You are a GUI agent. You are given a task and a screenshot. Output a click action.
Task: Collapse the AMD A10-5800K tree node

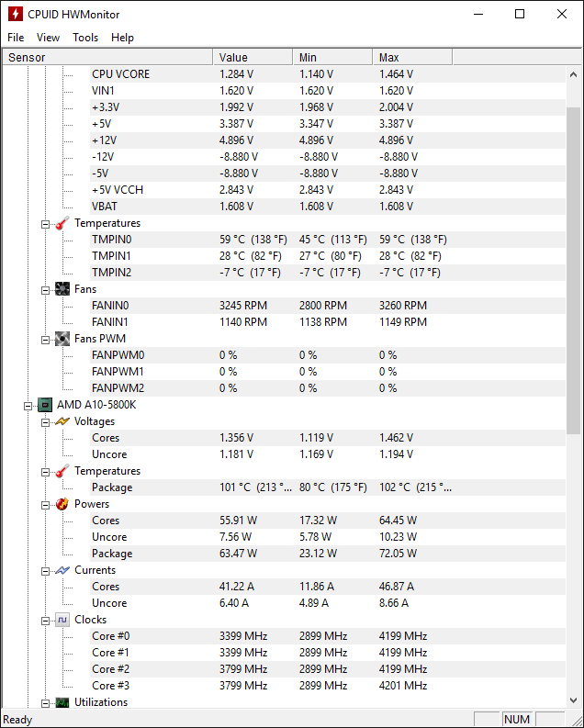coord(28,406)
